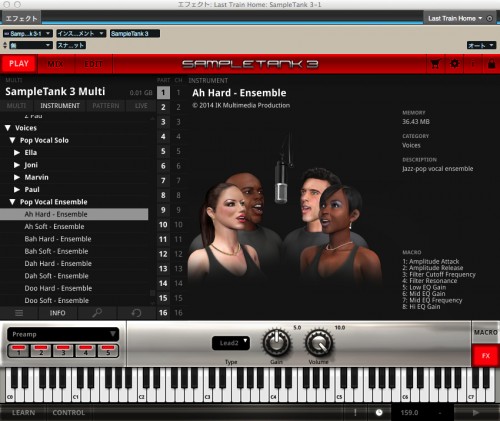This screenshot has height=421, width=500.
Task: Toggle effect slot 5 button
Action: point(108,351)
